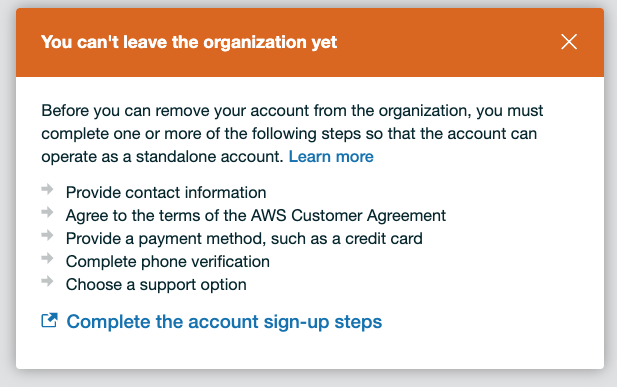Image resolution: width=617 pixels, height=387 pixels.
Task: Click arrow icon beside Provide a payment method
Action: click(47, 235)
